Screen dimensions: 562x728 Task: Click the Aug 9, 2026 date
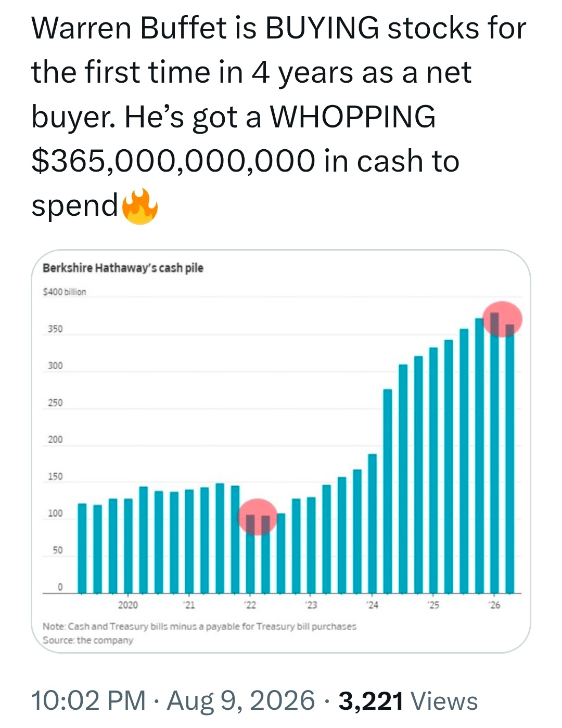[241, 700]
